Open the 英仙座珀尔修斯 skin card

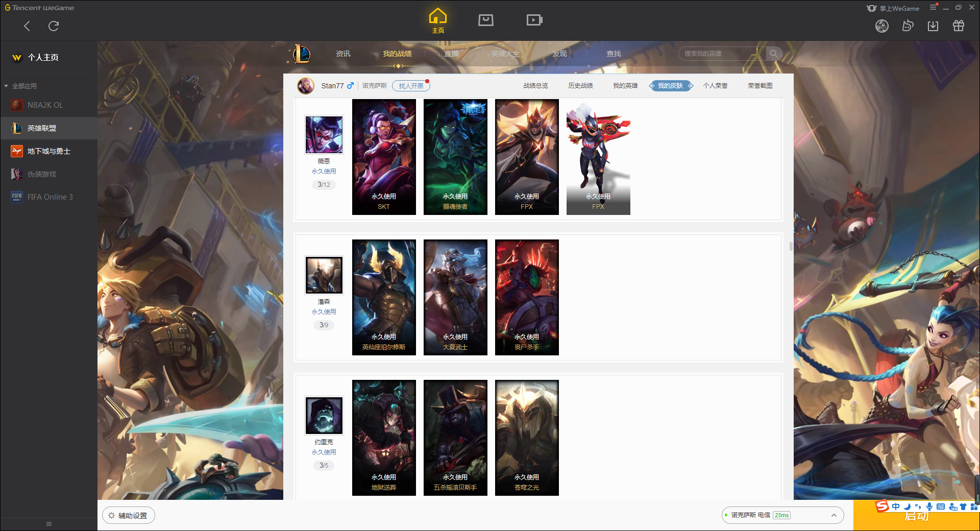coord(384,297)
